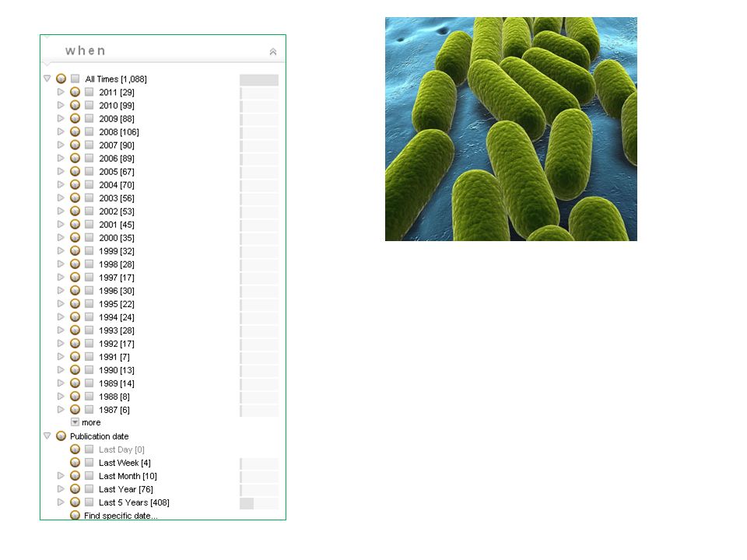Screen dimensions: 747x560
Task: Click the clock icon next to 1999 [32]
Action: (75, 251)
